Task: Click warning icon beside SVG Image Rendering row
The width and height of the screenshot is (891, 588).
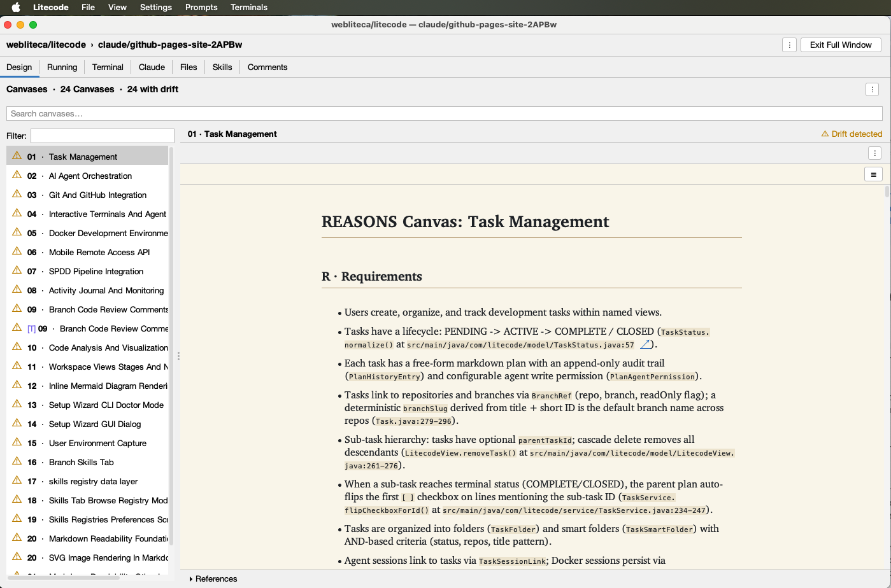Action: pyautogui.click(x=17, y=557)
